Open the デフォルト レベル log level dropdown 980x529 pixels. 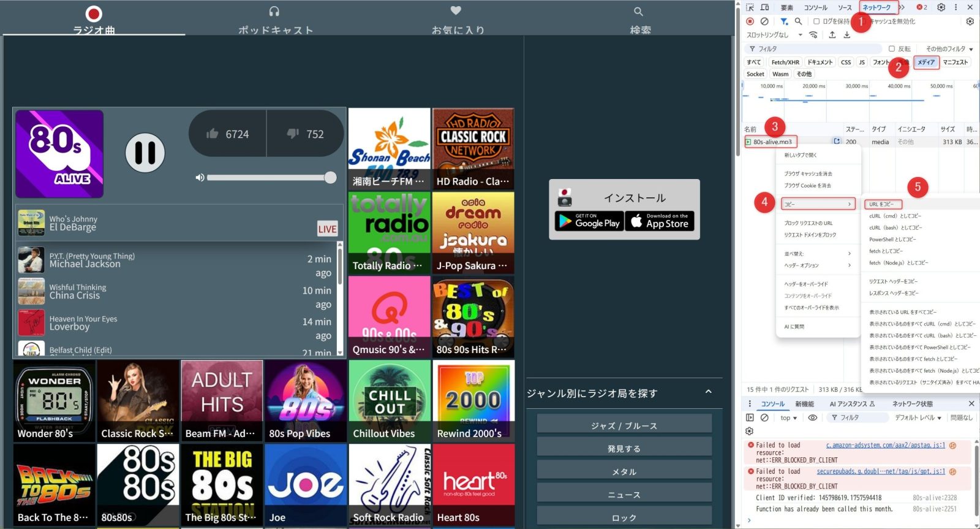(918, 417)
